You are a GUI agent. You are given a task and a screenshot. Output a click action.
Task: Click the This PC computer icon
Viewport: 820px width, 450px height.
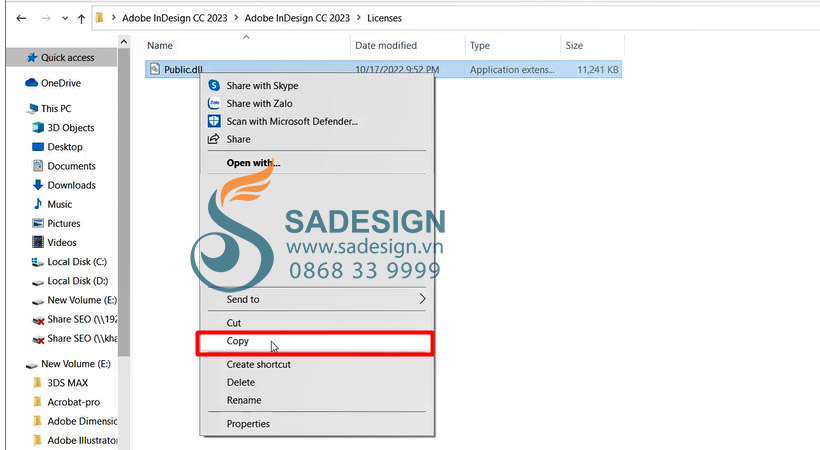click(32, 108)
